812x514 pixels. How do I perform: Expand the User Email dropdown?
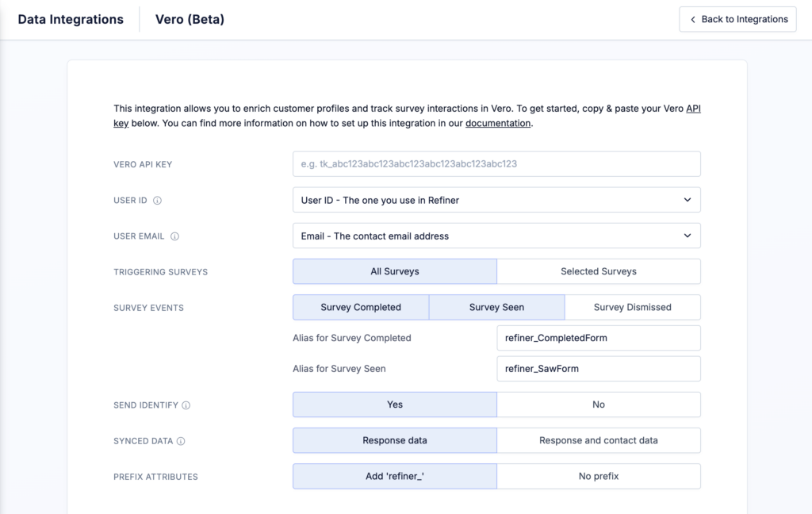pyautogui.click(x=496, y=236)
